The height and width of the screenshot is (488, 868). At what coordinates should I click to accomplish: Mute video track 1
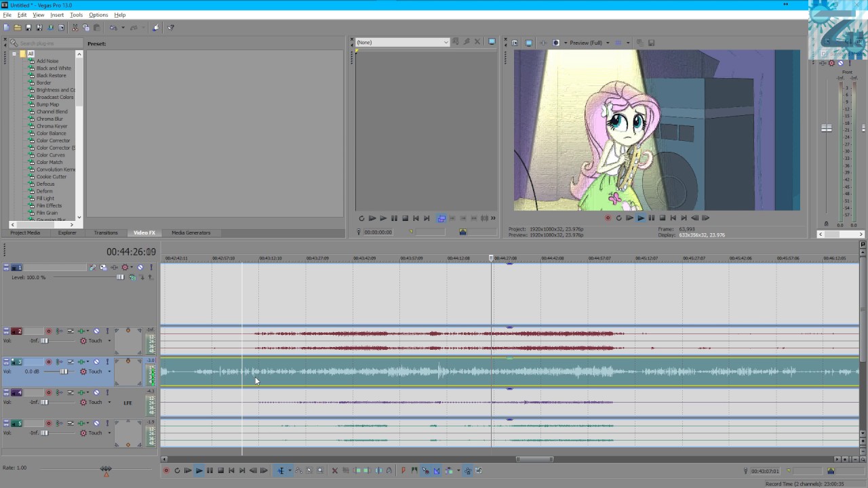[x=140, y=268]
